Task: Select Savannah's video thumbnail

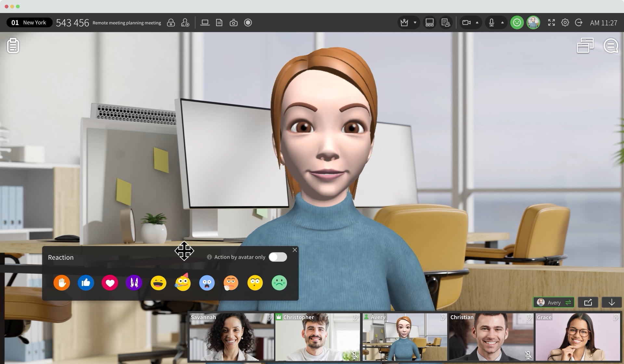Action: [x=231, y=337]
